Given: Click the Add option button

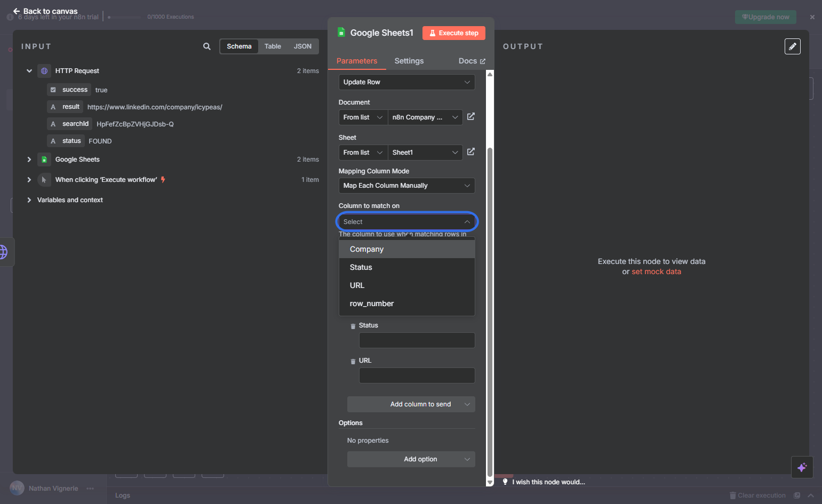Looking at the screenshot, I should [411, 459].
